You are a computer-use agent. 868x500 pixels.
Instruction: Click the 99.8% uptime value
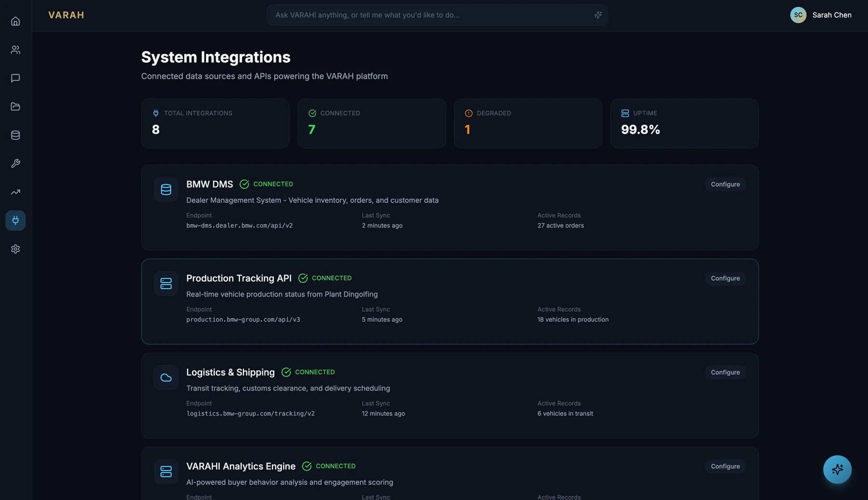click(x=640, y=130)
